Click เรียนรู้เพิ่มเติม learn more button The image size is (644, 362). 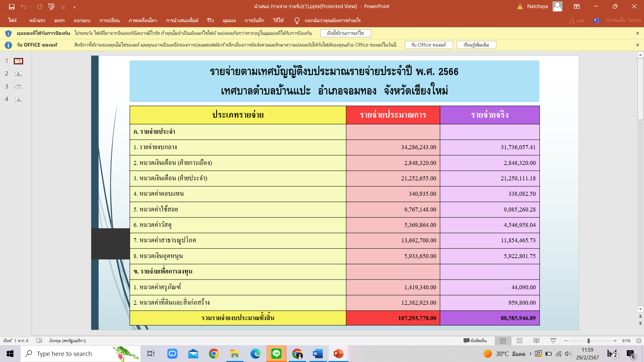coord(476,45)
